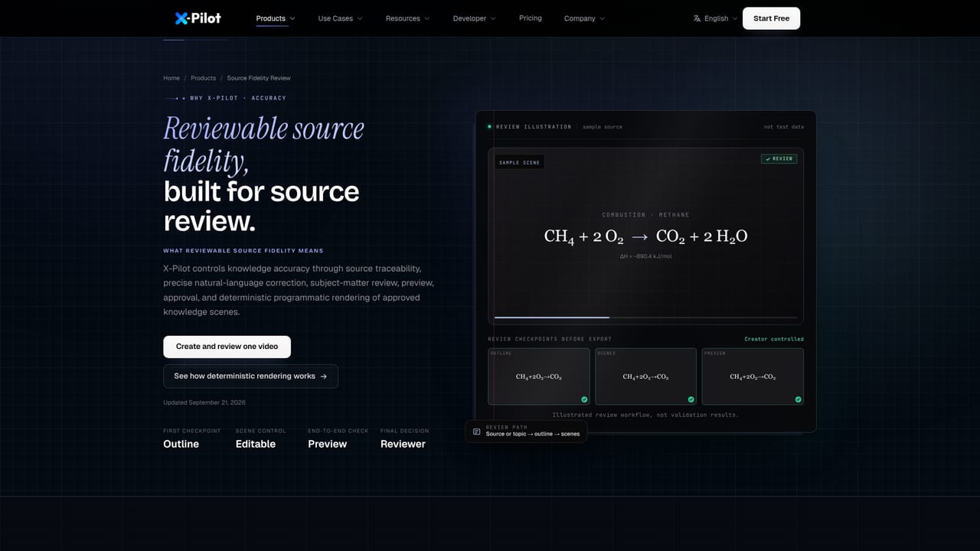Screen dimensions: 980x551
Task: Expand the Developer menu
Action: pos(474,18)
